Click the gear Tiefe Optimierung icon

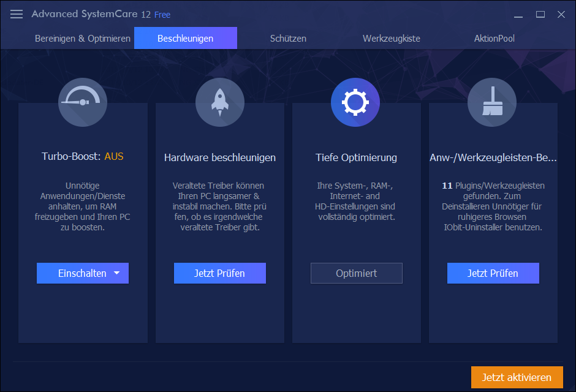pyautogui.click(x=355, y=102)
